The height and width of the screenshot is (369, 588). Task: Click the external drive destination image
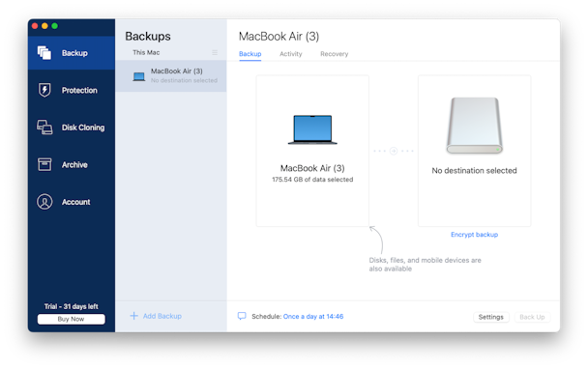(474, 126)
